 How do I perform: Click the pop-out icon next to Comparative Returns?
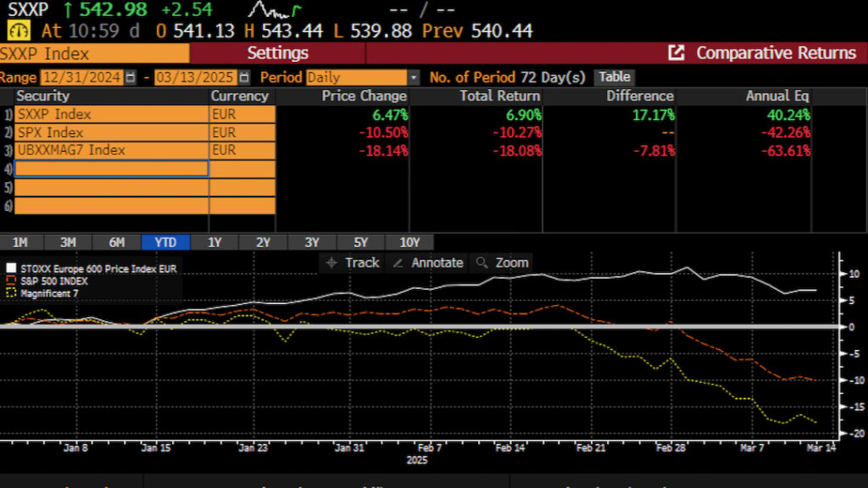click(x=676, y=53)
